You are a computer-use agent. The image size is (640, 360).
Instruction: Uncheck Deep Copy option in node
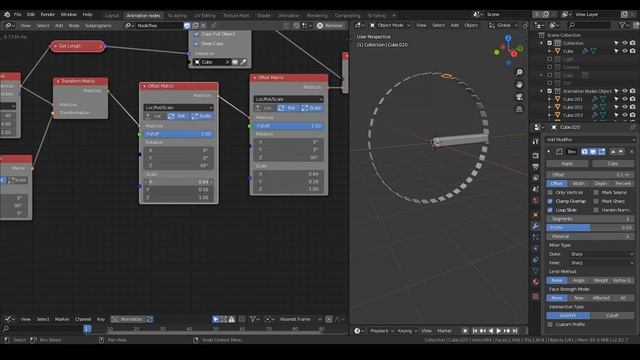[196, 44]
